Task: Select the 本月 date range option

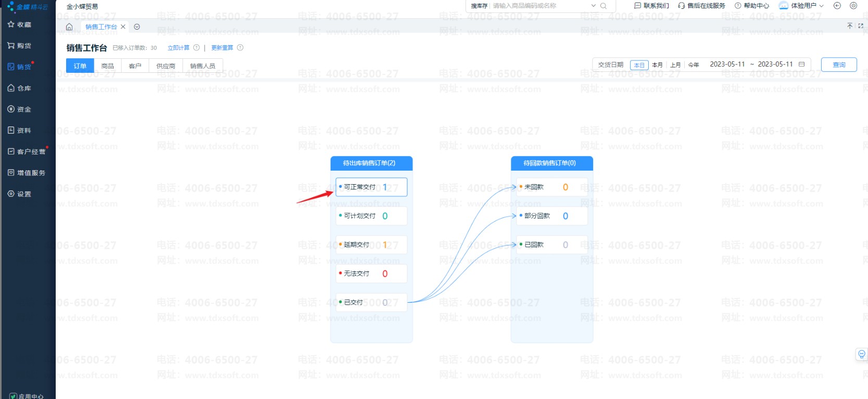Action: coord(658,65)
